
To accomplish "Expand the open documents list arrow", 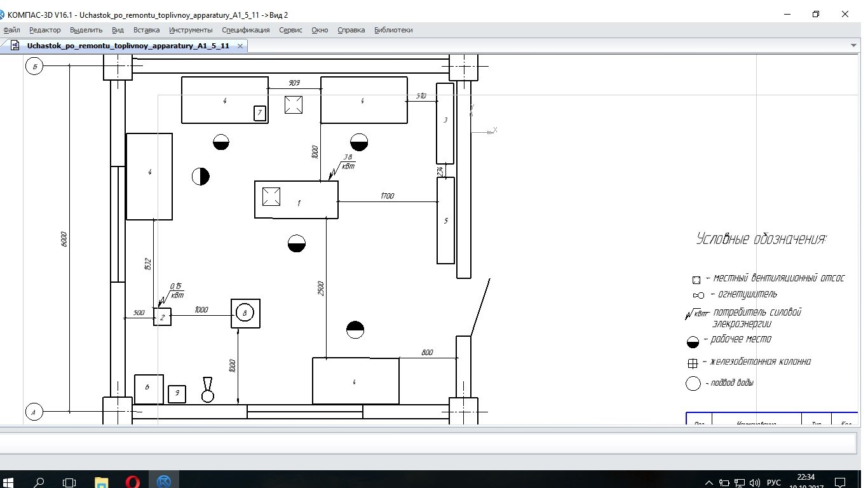I will click(853, 46).
